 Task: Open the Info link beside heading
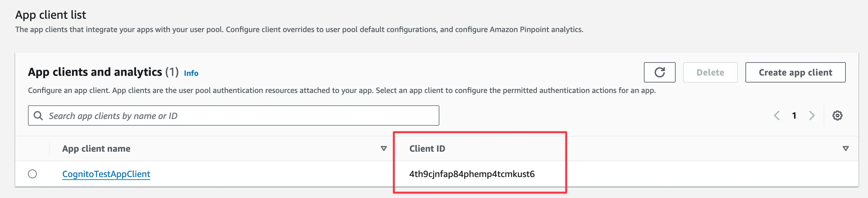pos(191,73)
